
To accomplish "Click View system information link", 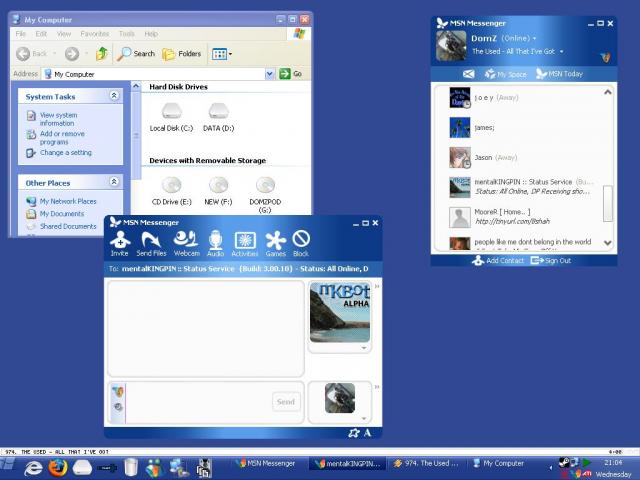I will point(58,119).
